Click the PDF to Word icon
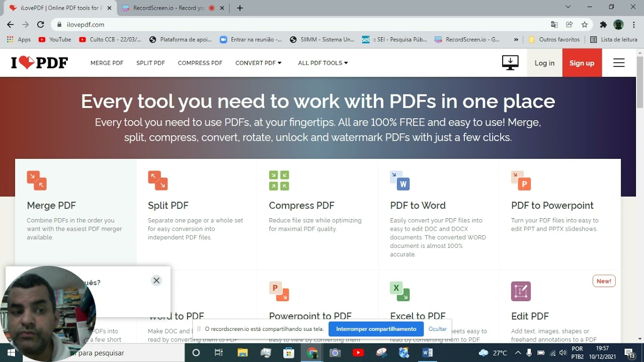Screen dimensions: 644x362 tap(400, 180)
